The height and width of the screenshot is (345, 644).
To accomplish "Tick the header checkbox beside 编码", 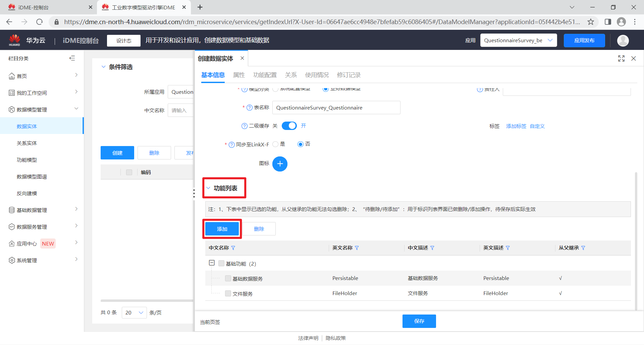I will 129,172.
